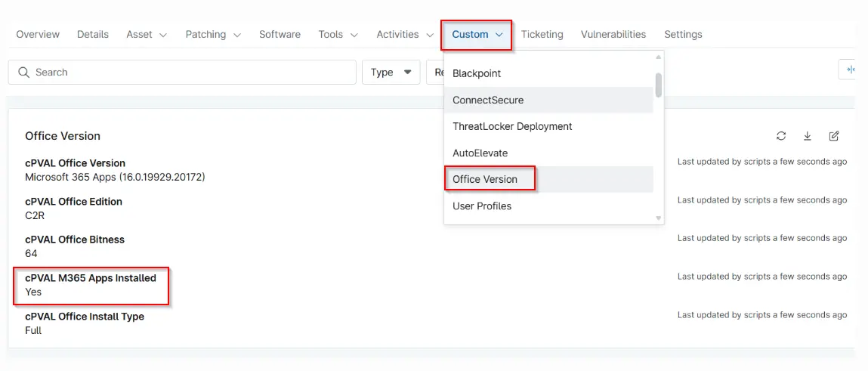This screenshot has height=371, width=868.
Task: Open the Vulnerabilities tab
Action: point(613,34)
